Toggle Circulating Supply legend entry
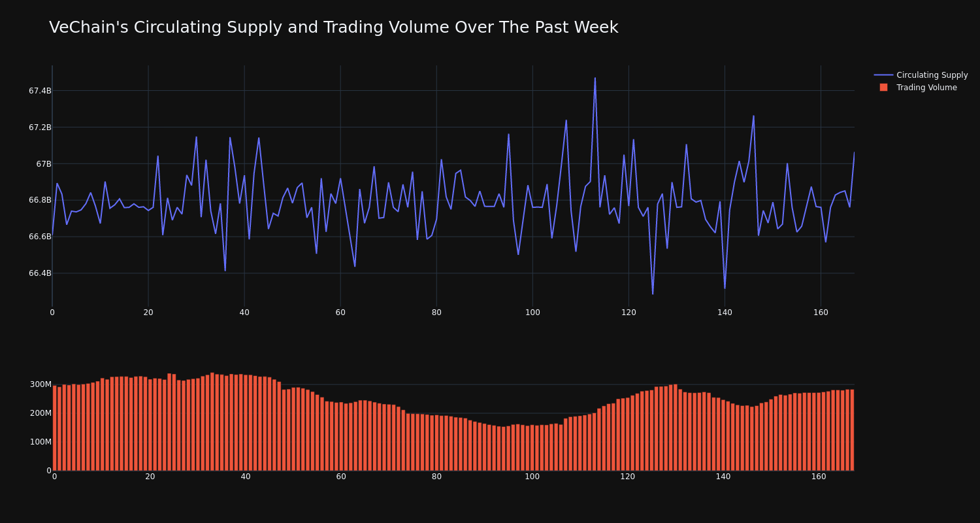 click(x=921, y=75)
